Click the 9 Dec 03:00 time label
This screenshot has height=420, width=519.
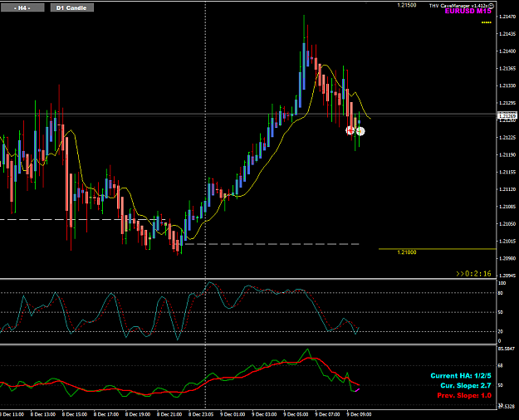(264, 414)
